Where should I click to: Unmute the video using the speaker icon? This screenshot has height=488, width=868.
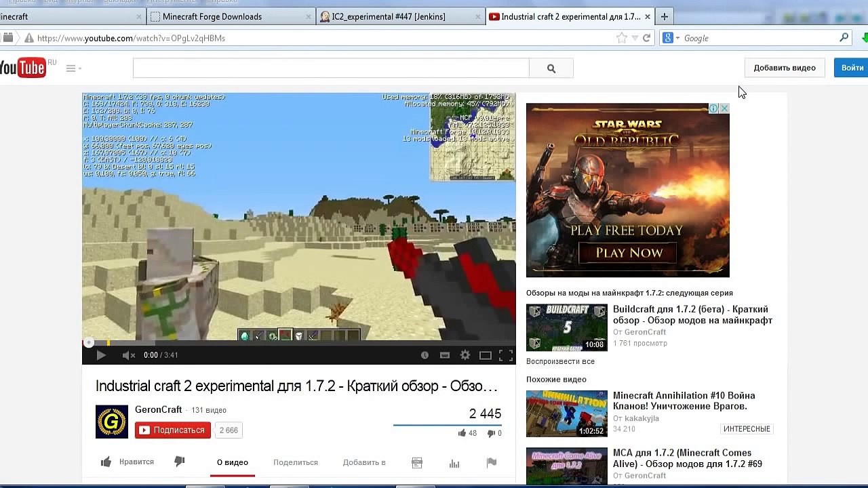pyautogui.click(x=129, y=355)
